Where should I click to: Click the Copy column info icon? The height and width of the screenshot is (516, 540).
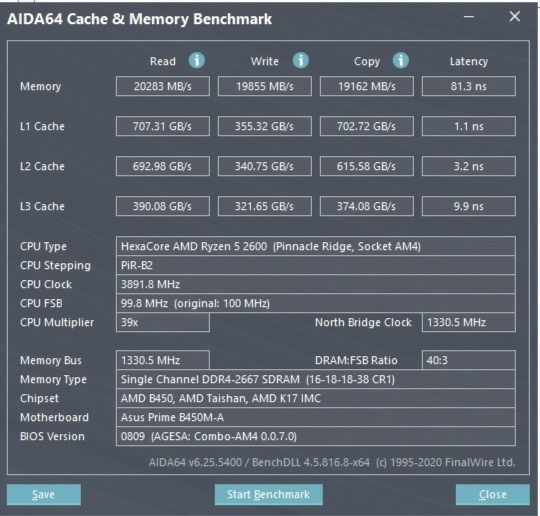point(401,61)
